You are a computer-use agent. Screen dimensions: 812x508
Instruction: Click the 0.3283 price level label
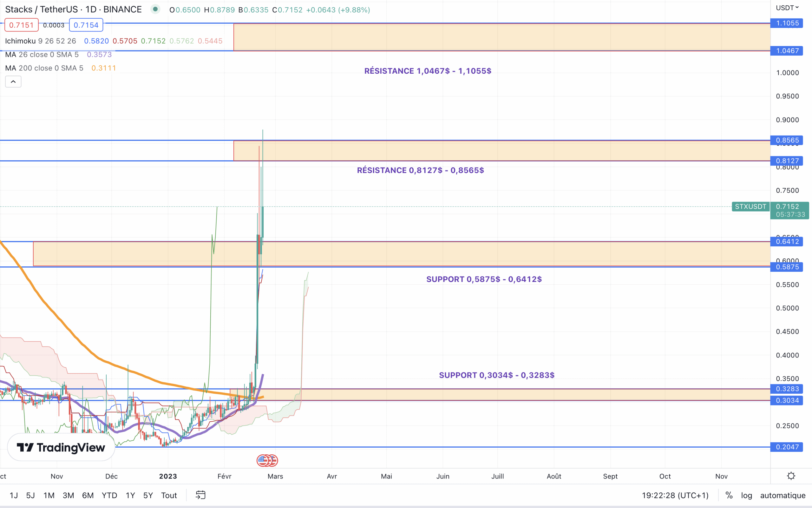point(787,389)
